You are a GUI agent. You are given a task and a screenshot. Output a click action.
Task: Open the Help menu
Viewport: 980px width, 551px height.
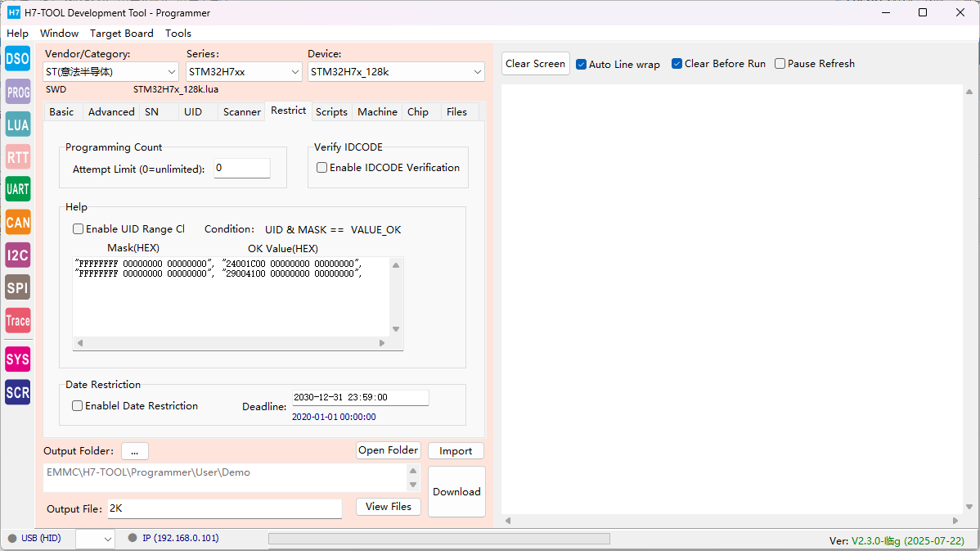click(x=17, y=33)
